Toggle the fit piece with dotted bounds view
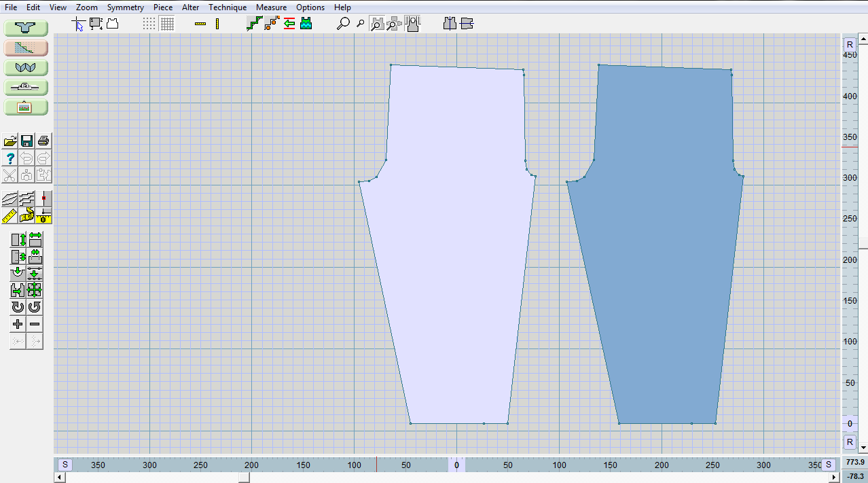Screen dimensions: 868x483 tap(412, 24)
